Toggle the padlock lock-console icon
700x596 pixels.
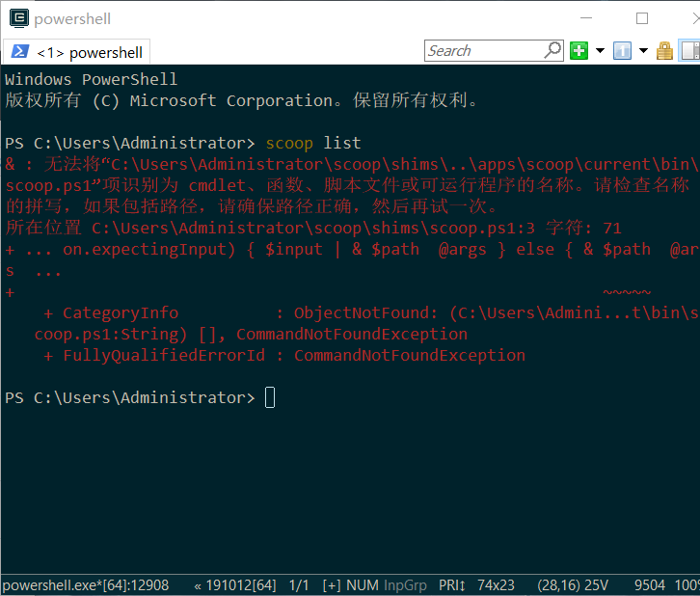(x=664, y=50)
